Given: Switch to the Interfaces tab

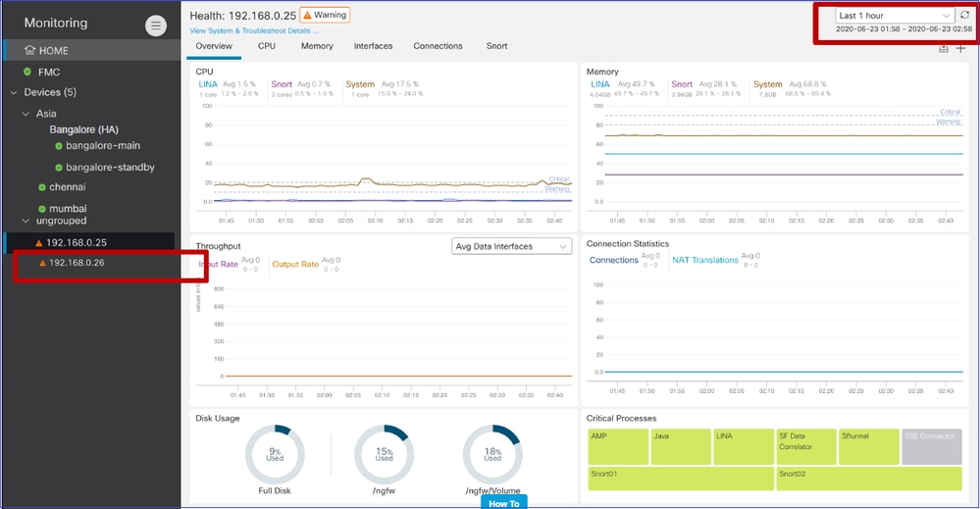Looking at the screenshot, I should pos(373,46).
